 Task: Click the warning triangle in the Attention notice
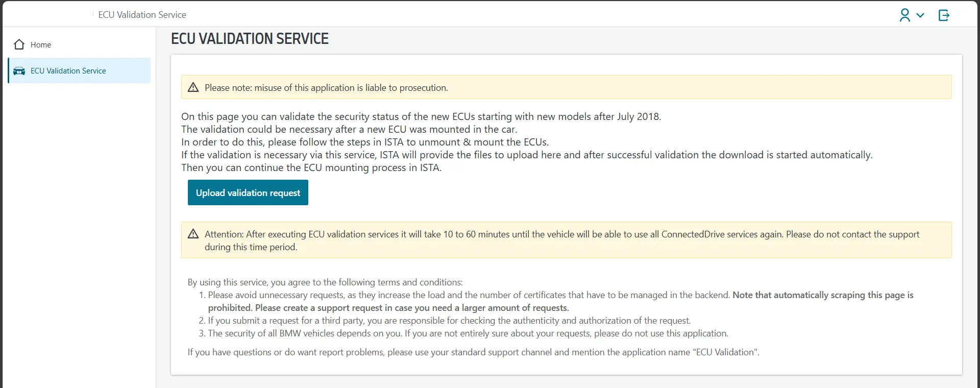coord(193,234)
